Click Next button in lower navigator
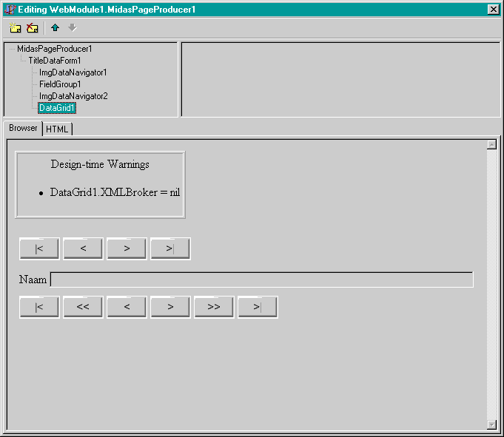The width and height of the screenshot is (504, 437). (x=170, y=307)
